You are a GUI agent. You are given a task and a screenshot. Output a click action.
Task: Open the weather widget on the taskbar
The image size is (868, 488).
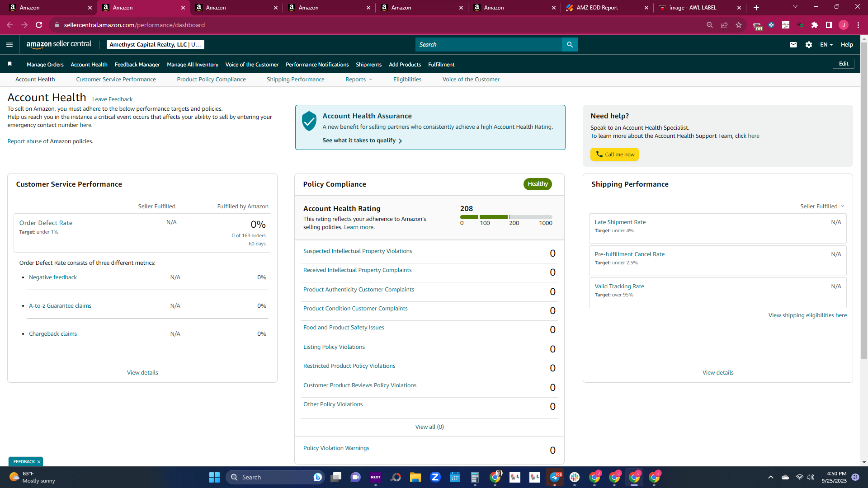32,477
